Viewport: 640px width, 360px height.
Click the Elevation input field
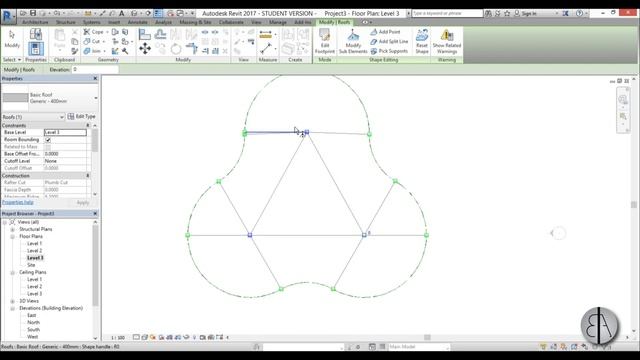95,69
